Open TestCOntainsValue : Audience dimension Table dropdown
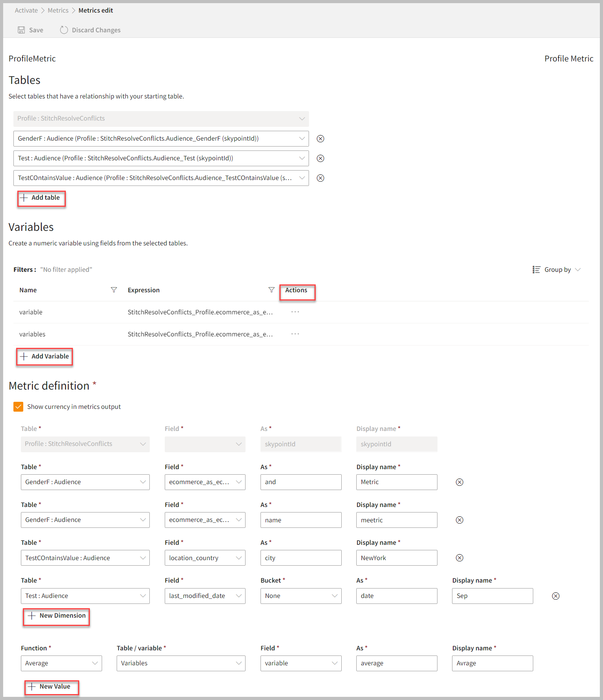Screen dimensions: 603x700 85,558
